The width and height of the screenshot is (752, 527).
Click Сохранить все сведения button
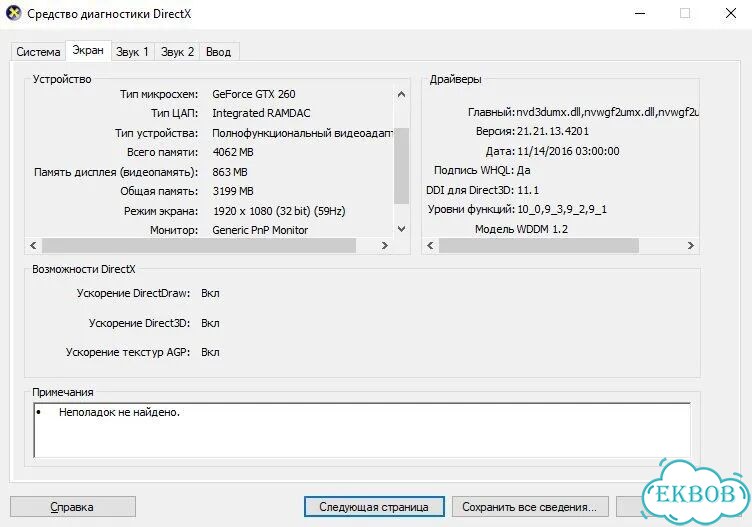pos(530,507)
